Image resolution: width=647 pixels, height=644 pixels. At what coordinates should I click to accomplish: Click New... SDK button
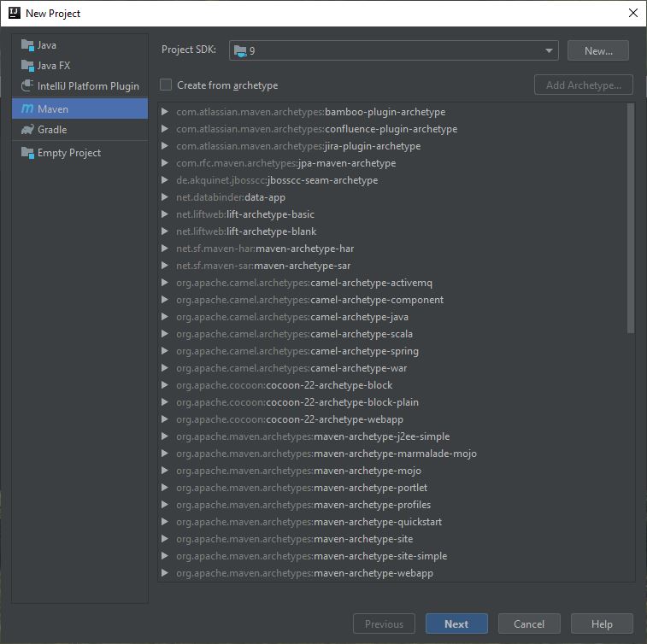point(598,50)
